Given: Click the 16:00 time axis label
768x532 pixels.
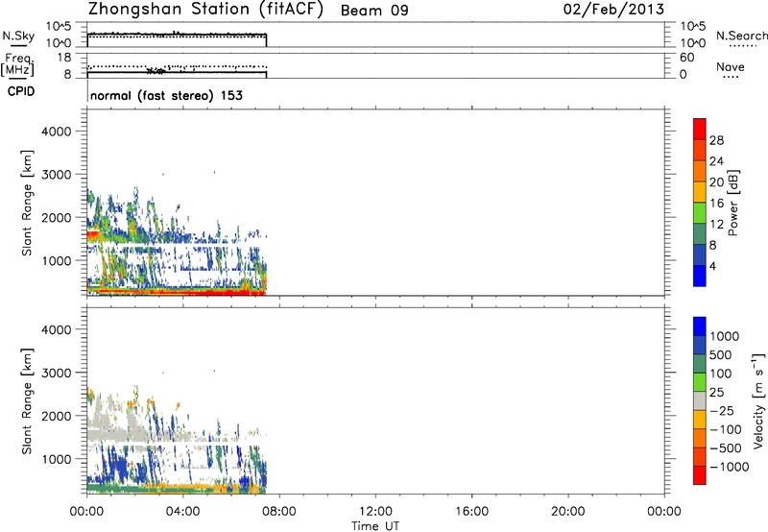Looking at the screenshot, I should tap(471, 512).
